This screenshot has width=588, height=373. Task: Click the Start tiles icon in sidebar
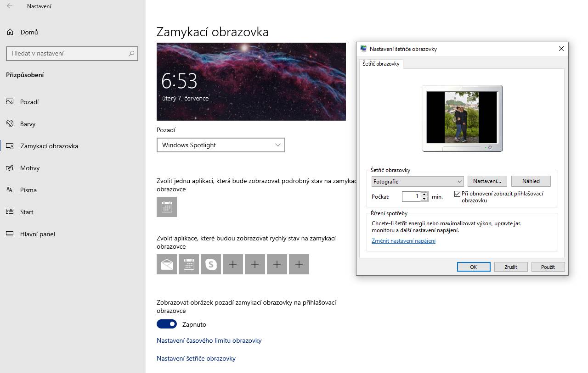click(10, 212)
